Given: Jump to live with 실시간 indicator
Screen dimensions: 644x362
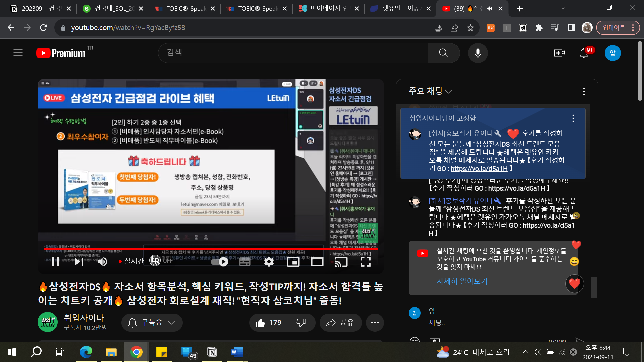Looking at the screenshot, I should click(x=131, y=261).
